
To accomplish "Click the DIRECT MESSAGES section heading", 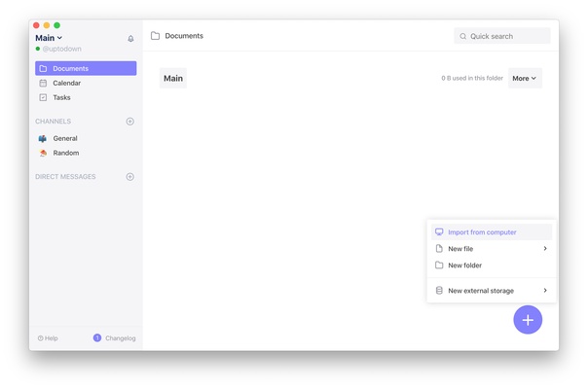I will coord(65,177).
